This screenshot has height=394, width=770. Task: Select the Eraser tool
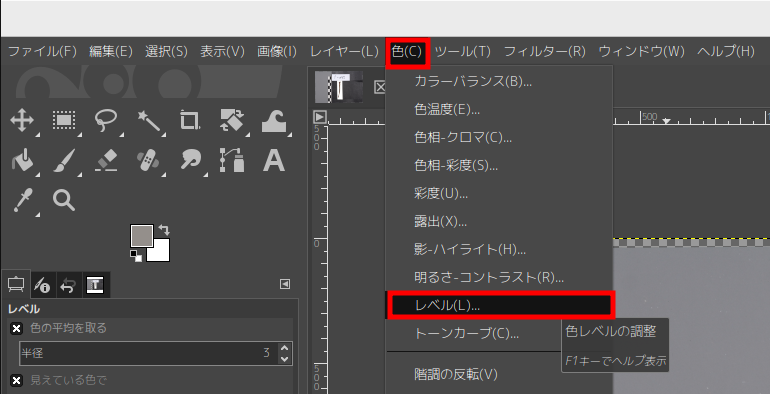106,160
